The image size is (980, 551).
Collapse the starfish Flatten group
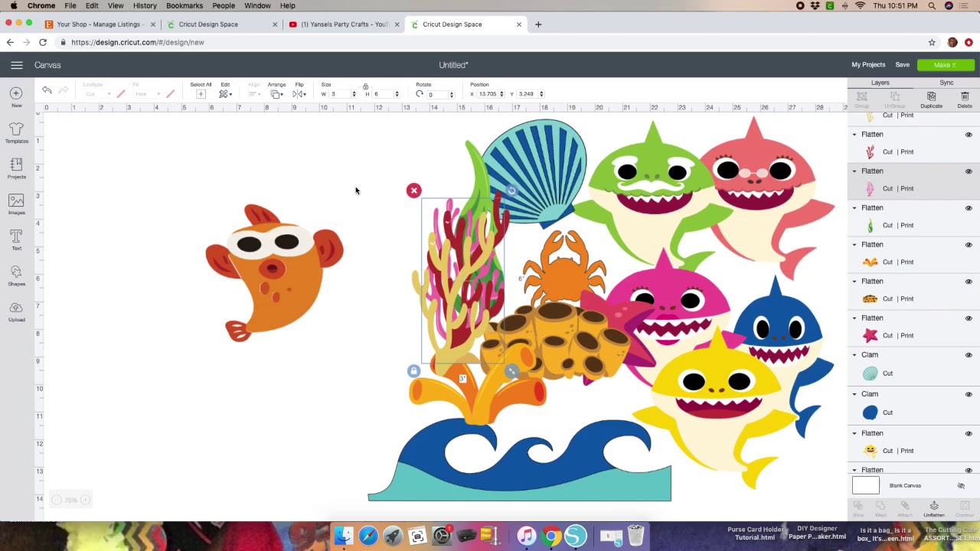click(x=854, y=318)
